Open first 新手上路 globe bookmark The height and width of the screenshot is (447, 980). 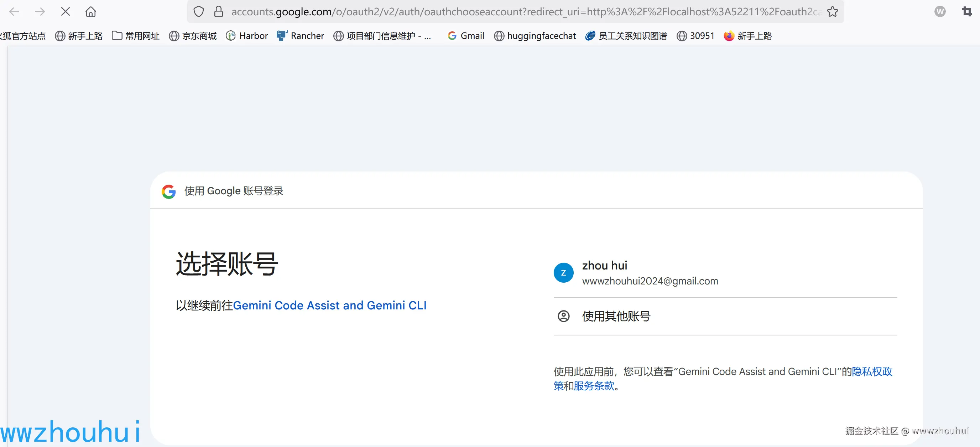click(x=79, y=36)
